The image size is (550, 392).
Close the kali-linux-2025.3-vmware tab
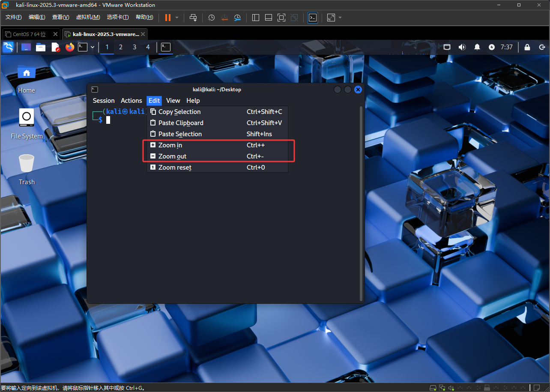pyautogui.click(x=143, y=34)
